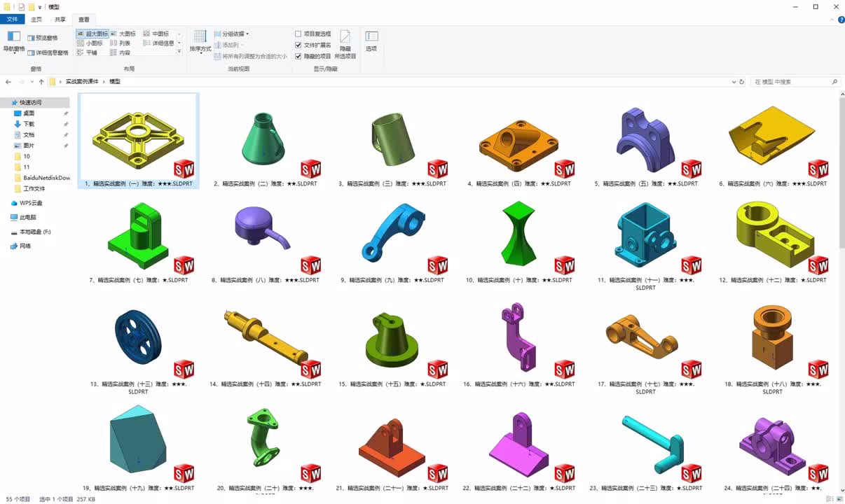The width and height of the screenshot is (845, 504).
Task: Open the 导航窗格 navigation pane menu
Action: click(14, 41)
